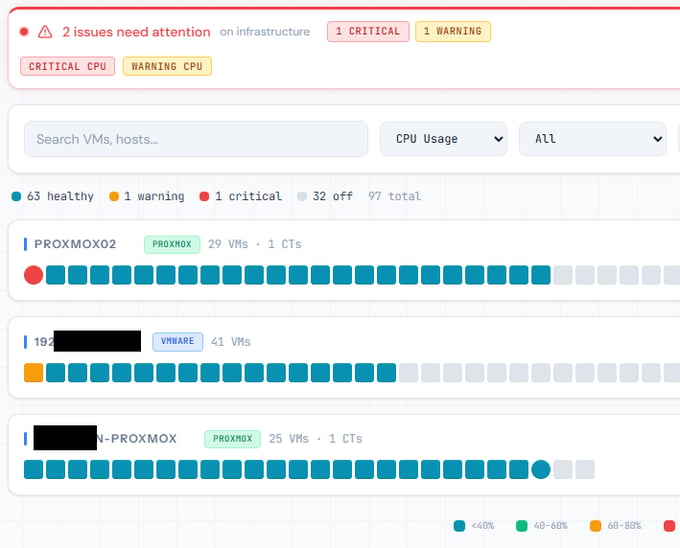Image resolution: width=680 pixels, height=548 pixels.
Task: Click the first gray off VM tile in PROXMOX02
Action: click(x=563, y=275)
